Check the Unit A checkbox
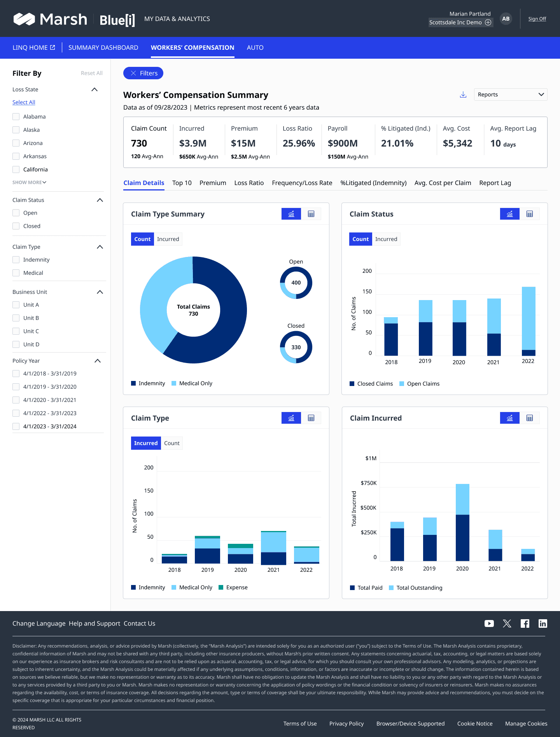The height and width of the screenshot is (737, 560). coord(16,305)
